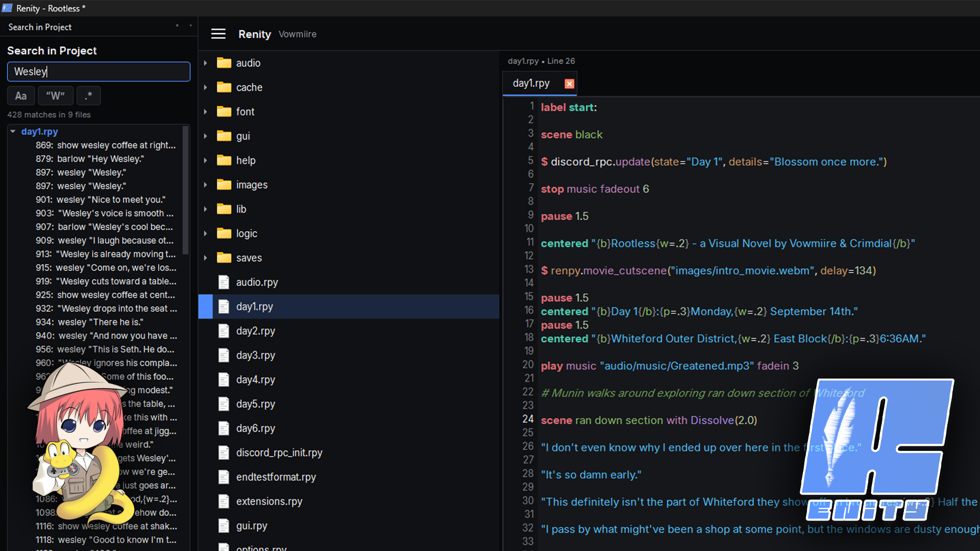980x551 pixels.
Task: Expand the font folder arrow
Action: (205, 111)
